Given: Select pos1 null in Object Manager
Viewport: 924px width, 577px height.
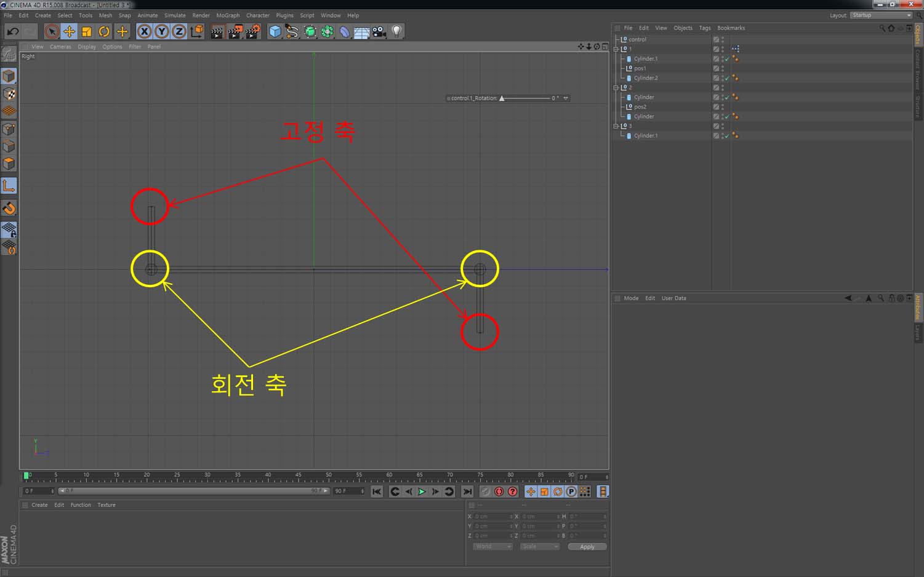Looking at the screenshot, I should (x=640, y=68).
